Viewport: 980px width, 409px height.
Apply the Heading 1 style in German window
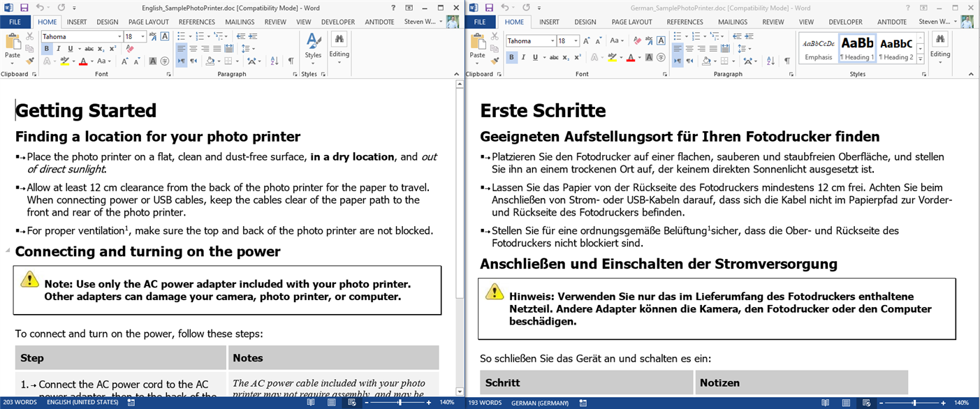tap(857, 47)
